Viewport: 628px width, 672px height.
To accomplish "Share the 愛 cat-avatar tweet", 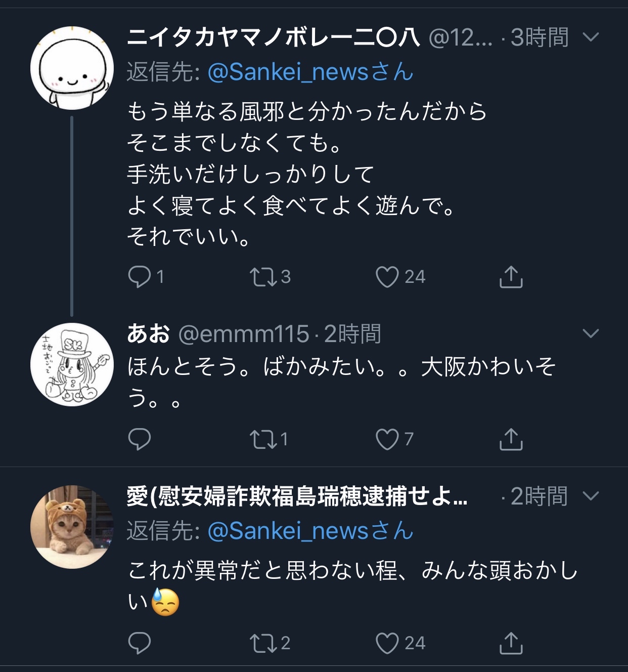I will click(x=511, y=643).
